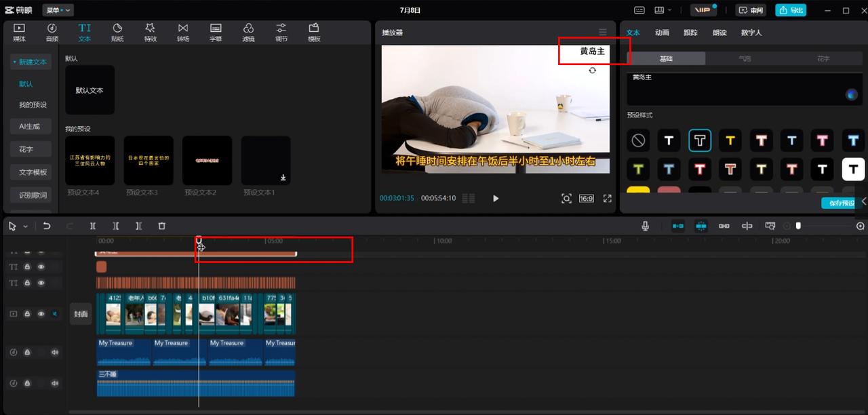Open the 转场 (transitions) panel
This screenshot has width=868, height=415.
[183, 32]
